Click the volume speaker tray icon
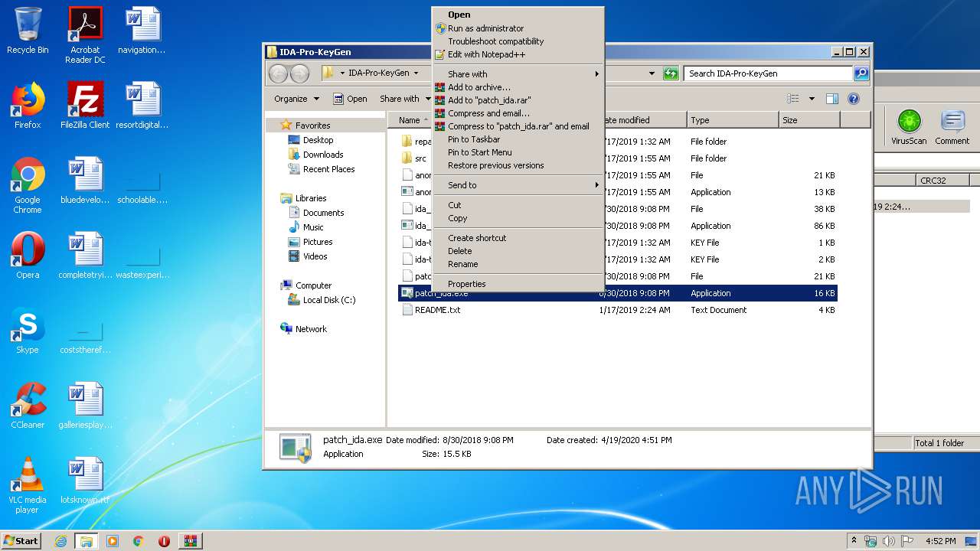980x551 pixels. [889, 541]
